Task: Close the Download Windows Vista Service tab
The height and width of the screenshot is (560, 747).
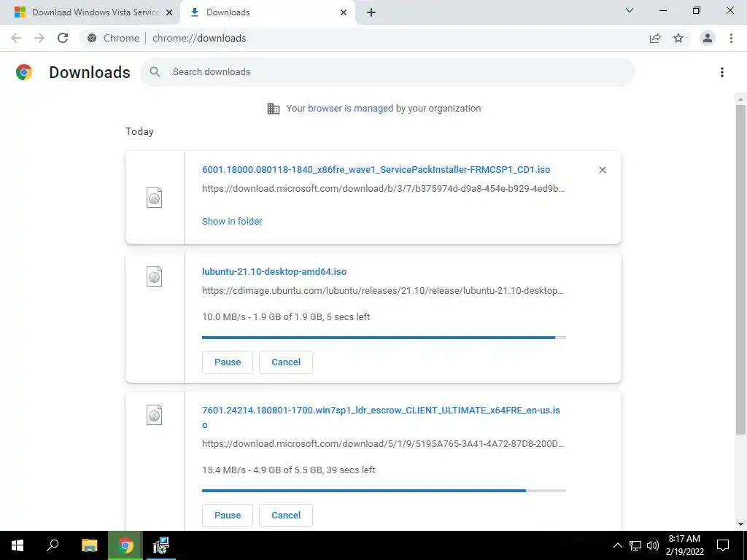Action: coord(169,12)
